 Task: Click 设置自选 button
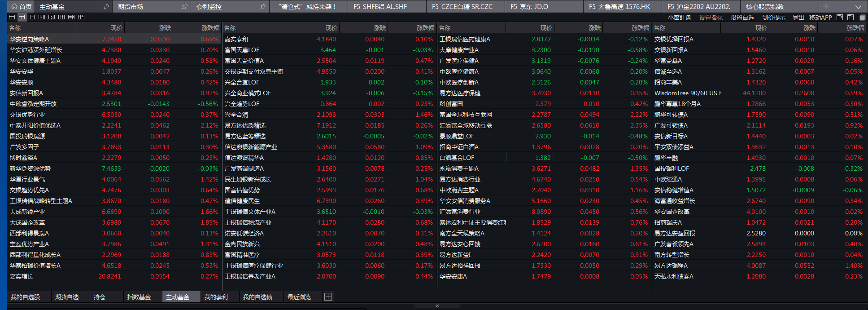coord(742,18)
